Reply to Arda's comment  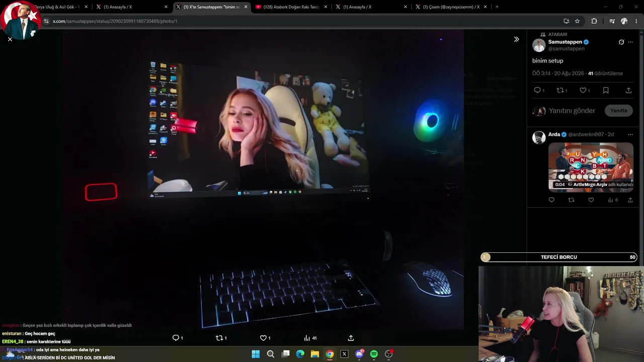point(551,200)
